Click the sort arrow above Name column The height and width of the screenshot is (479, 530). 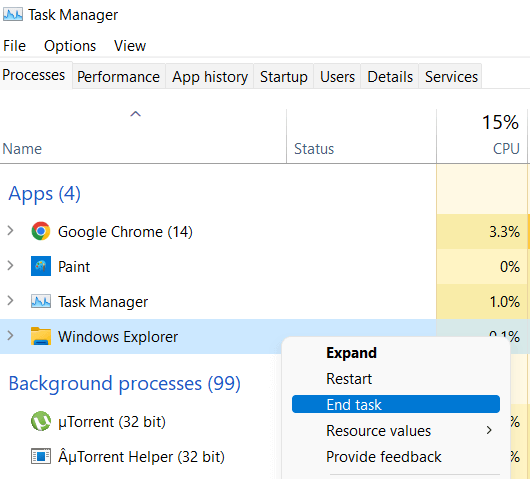coord(136,114)
